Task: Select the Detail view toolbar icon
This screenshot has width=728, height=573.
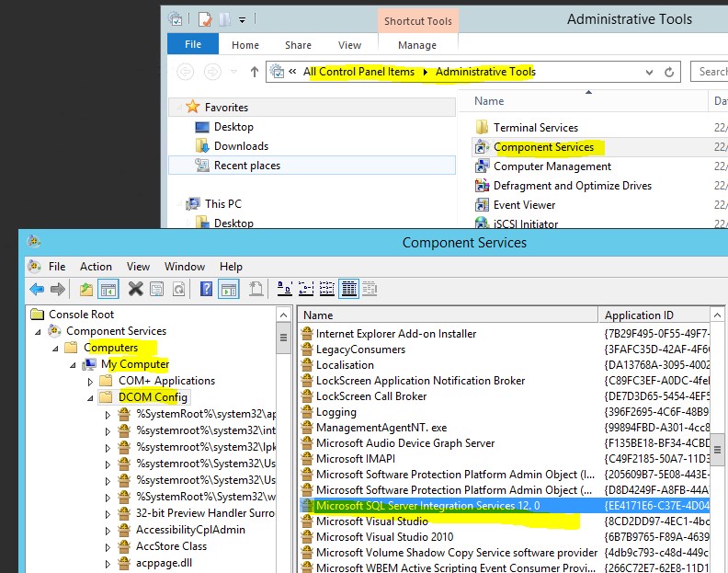Action: [348, 289]
